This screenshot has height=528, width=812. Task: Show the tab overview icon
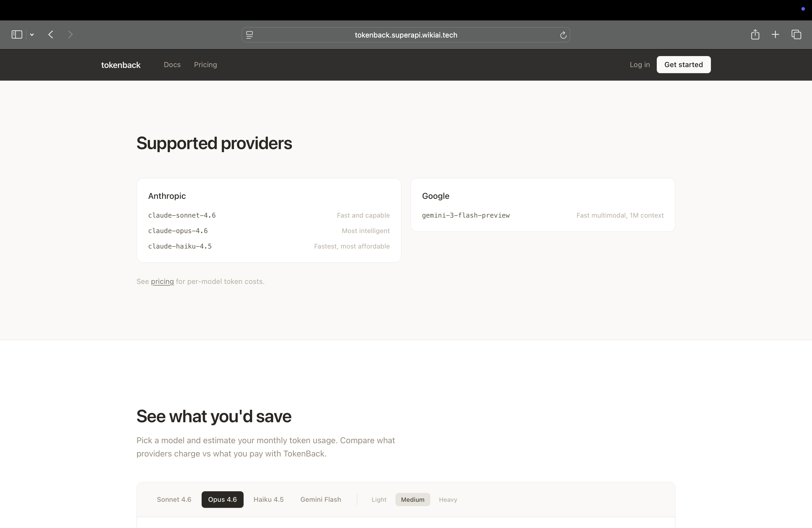coord(796,35)
